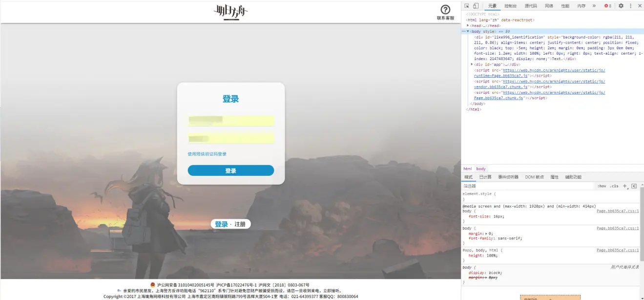Click the 登录 heading in the login card
The width and height of the screenshot is (644, 300).
tap(230, 99)
